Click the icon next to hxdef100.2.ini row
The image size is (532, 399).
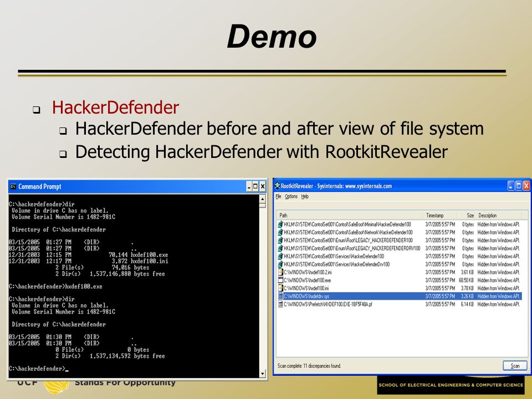point(280,272)
